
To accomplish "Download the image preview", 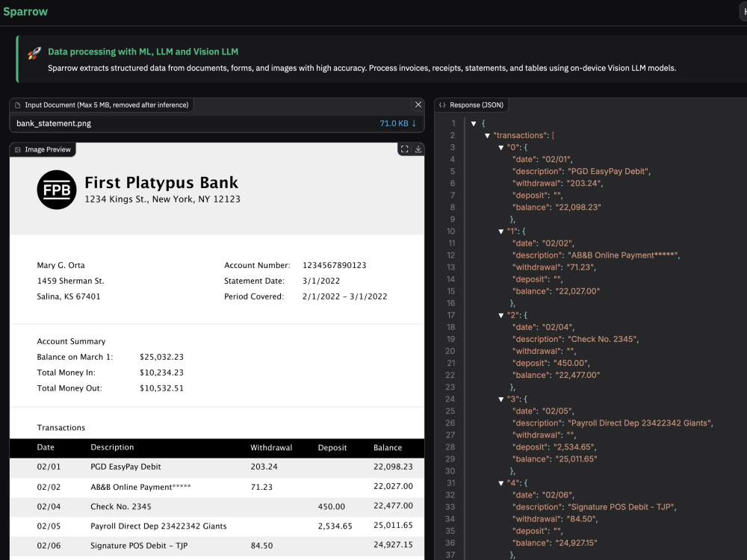I will (418, 149).
